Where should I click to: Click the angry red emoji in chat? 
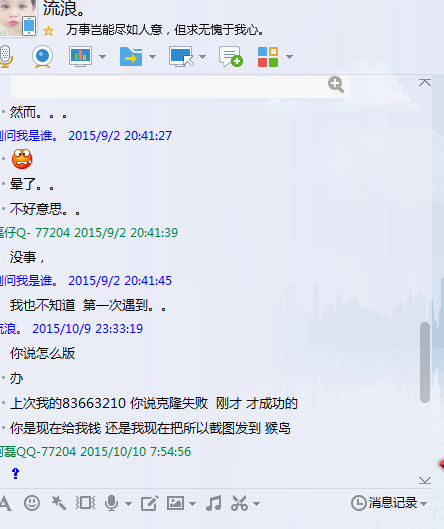22,159
